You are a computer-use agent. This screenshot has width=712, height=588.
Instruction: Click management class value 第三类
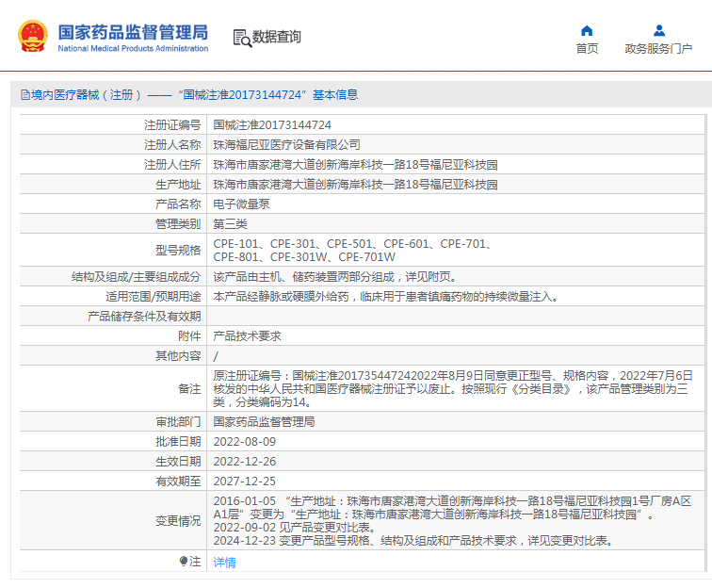[230, 224]
